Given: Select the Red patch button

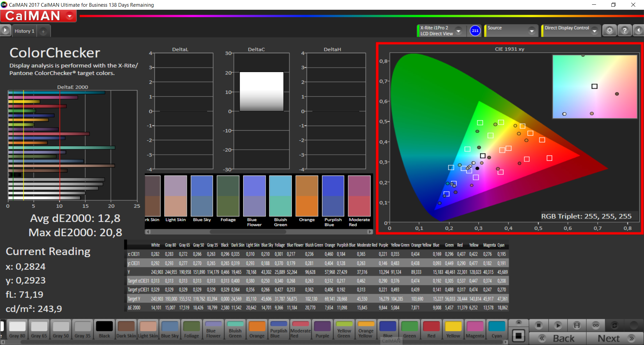Looking at the screenshot, I should point(431,330).
